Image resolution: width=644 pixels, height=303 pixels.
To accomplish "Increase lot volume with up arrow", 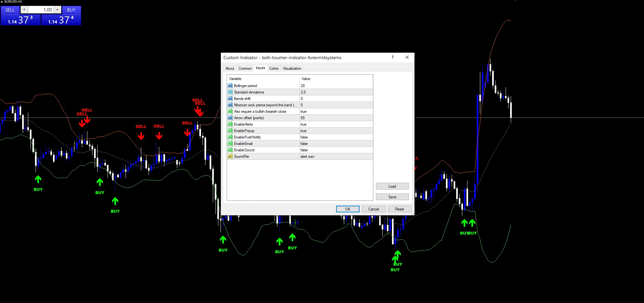I will click(x=57, y=10).
